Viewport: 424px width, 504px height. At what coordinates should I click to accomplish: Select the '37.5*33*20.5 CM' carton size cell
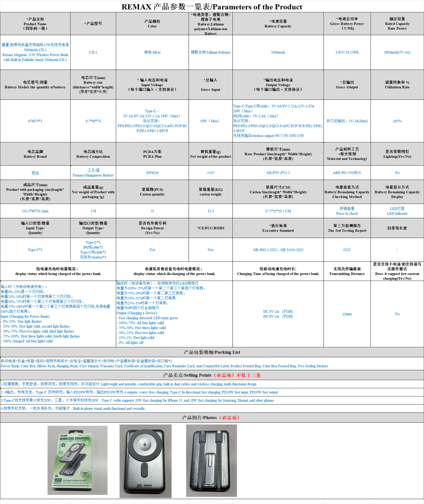[278, 211]
